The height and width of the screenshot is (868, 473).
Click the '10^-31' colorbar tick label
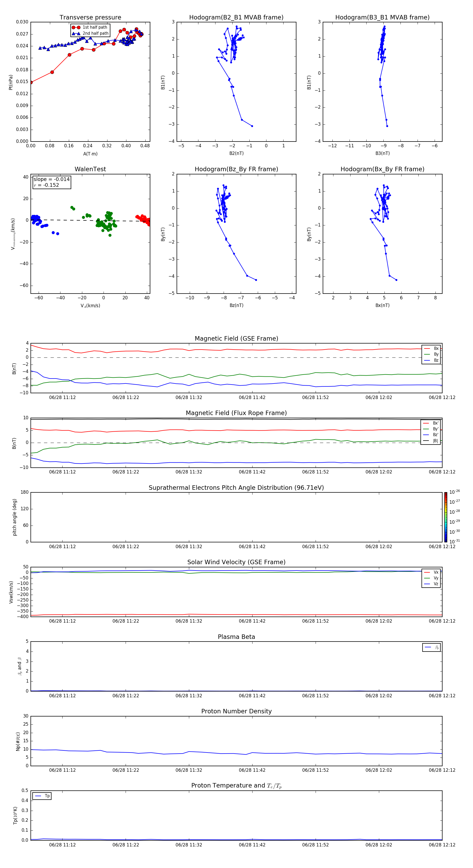[455, 542]
